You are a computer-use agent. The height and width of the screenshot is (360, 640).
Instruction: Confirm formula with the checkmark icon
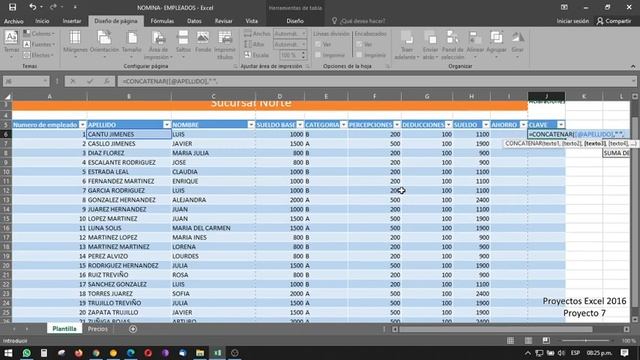pos(90,81)
